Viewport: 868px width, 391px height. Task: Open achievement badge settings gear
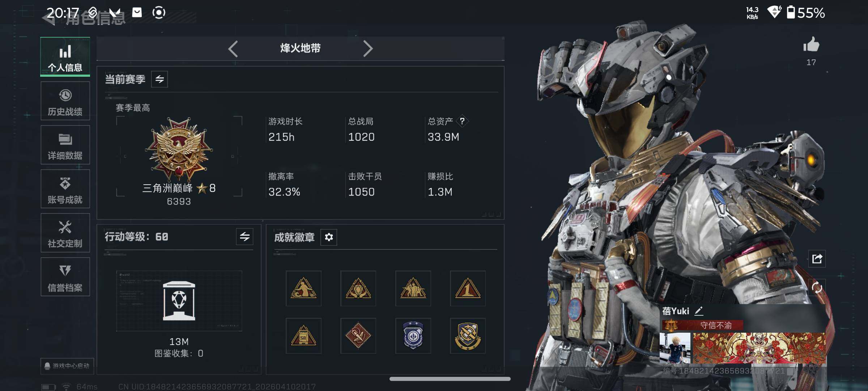329,237
